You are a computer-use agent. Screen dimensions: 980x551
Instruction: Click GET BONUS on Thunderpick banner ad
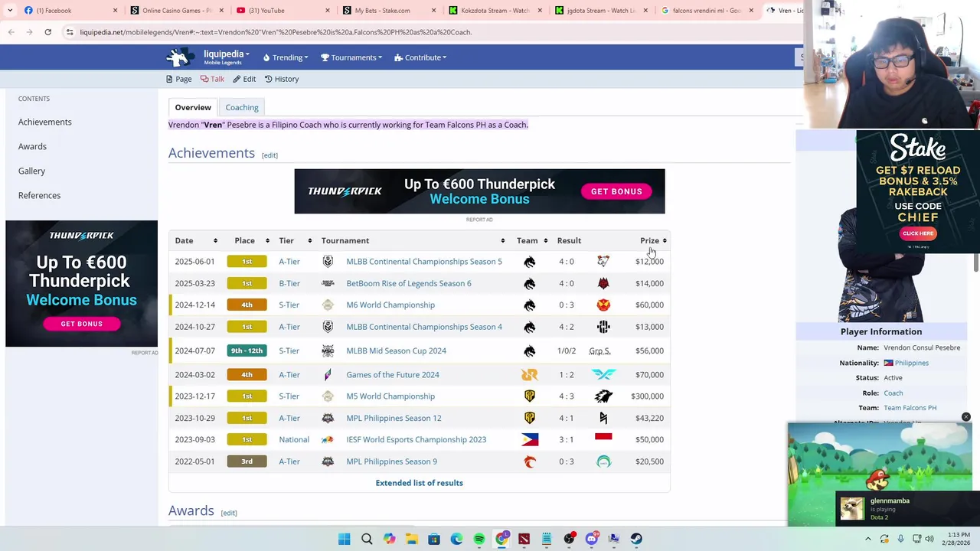pyautogui.click(x=616, y=191)
